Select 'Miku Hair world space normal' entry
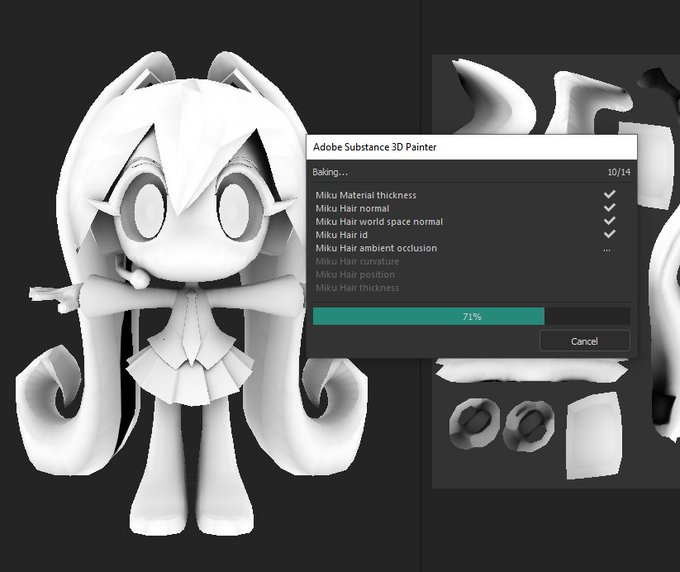The width and height of the screenshot is (680, 572). (x=471, y=222)
